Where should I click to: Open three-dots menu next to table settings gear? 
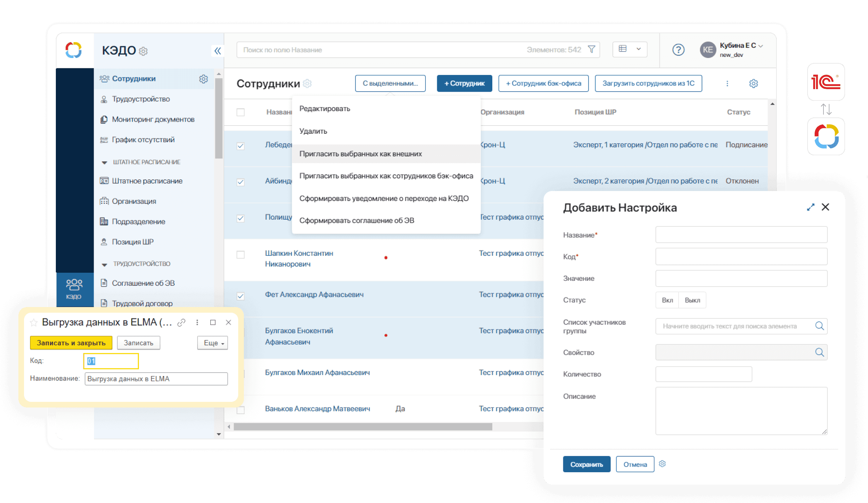(x=727, y=83)
